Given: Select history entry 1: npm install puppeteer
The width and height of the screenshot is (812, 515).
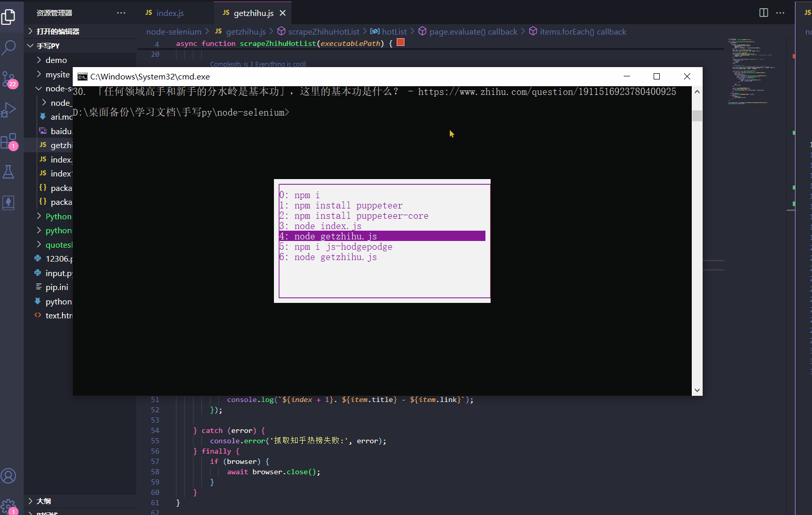Looking at the screenshot, I should tap(382, 205).
